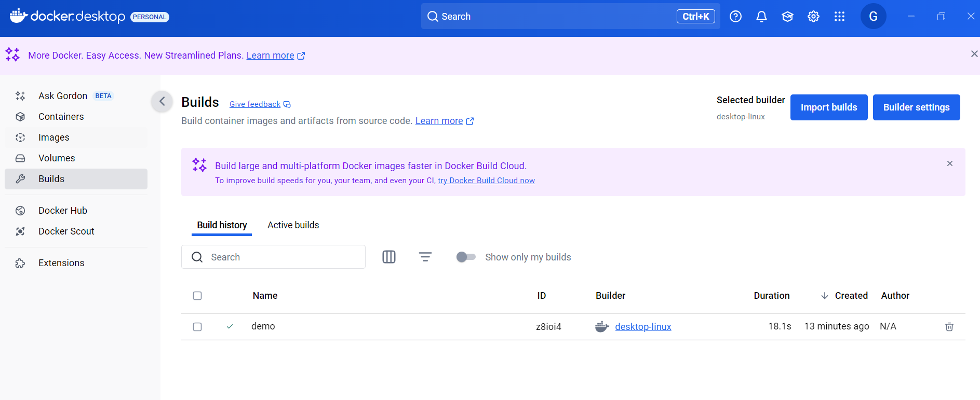The height and width of the screenshot is (400, 980).
Task: Click the Volumes disk icon
Action: tap(20, 158)
